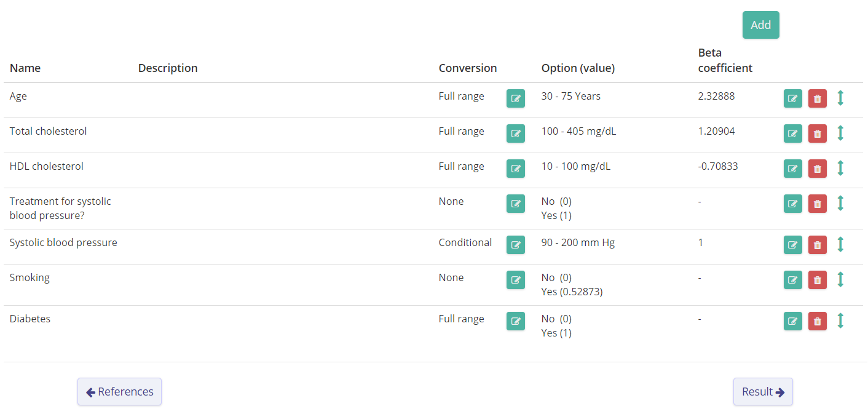Screen dimensions: 868x414
Task: Delete the Age variable row
Action: (817, 98)
